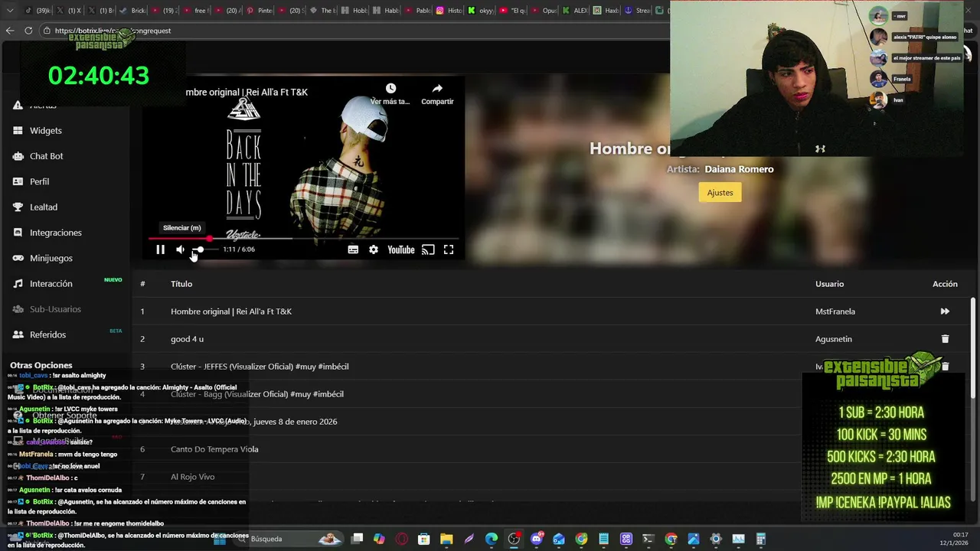Open Discord from the taskbar
980x551 pixels.
click(x=537, y=539)
